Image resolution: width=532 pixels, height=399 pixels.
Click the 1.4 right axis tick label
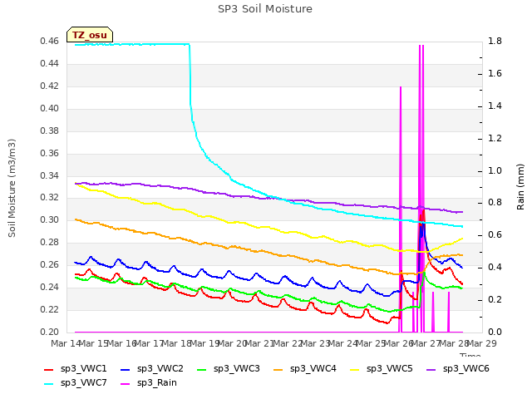click(495, 106)
